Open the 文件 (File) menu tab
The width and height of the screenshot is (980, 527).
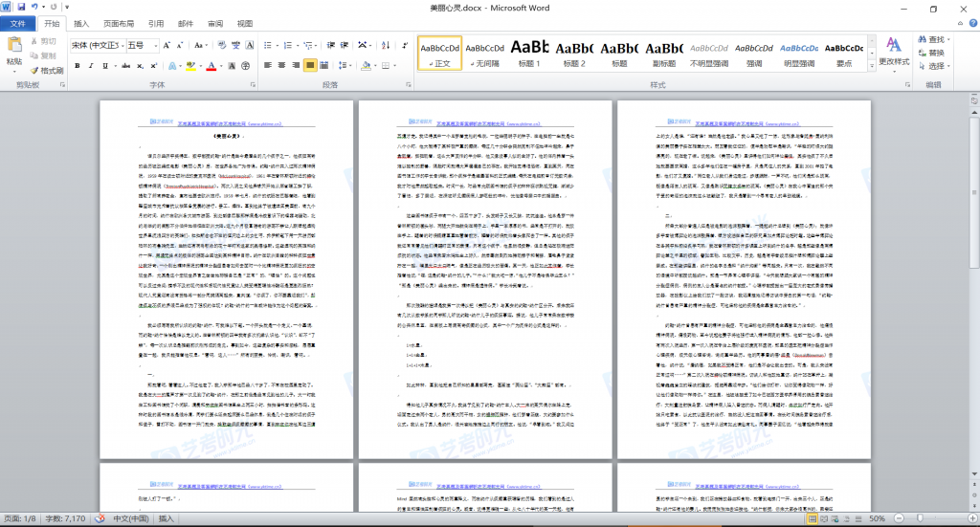click(19, 23)
